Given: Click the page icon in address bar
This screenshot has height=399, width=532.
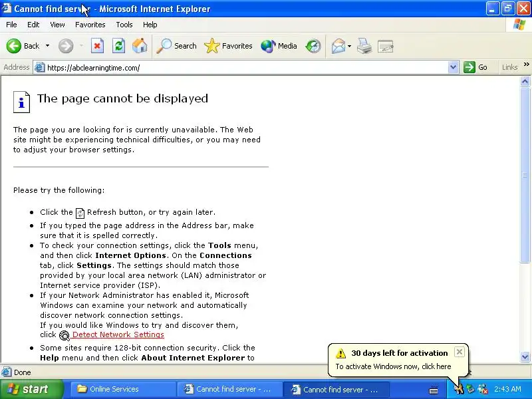Looking at the screenshot, I should pos(40,67).
